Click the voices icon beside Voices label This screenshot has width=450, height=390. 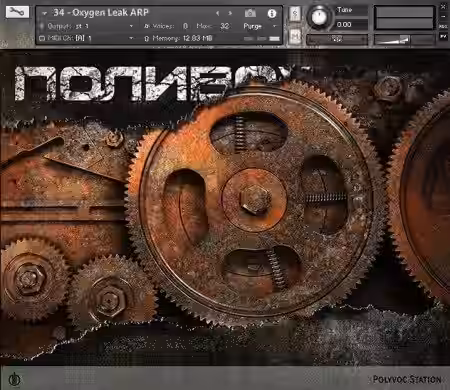coord(147,26)
